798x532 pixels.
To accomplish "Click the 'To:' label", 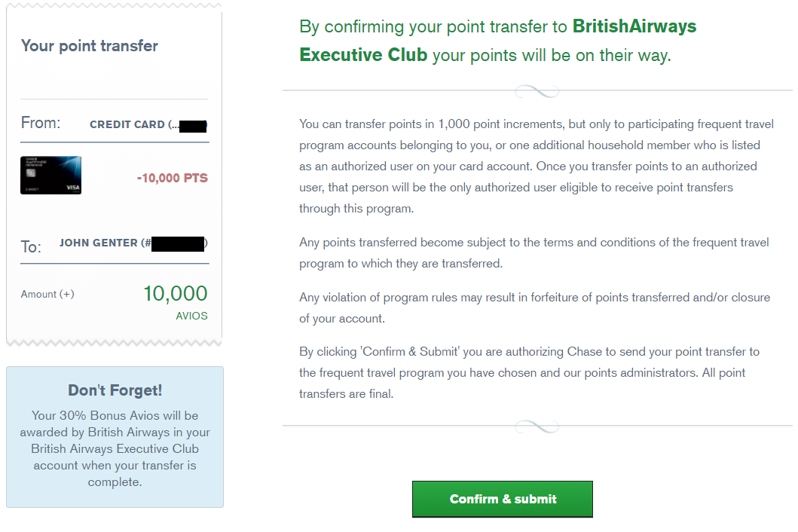I will click(31, 246).
